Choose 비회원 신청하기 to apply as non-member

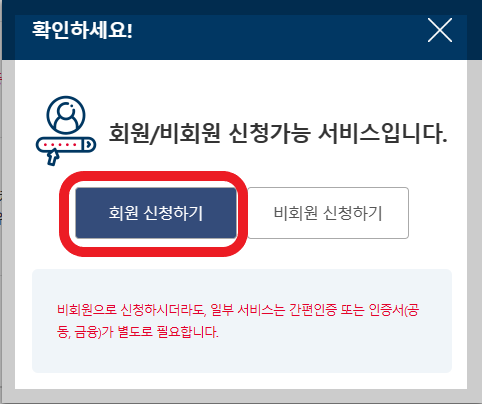click(328, 213)
